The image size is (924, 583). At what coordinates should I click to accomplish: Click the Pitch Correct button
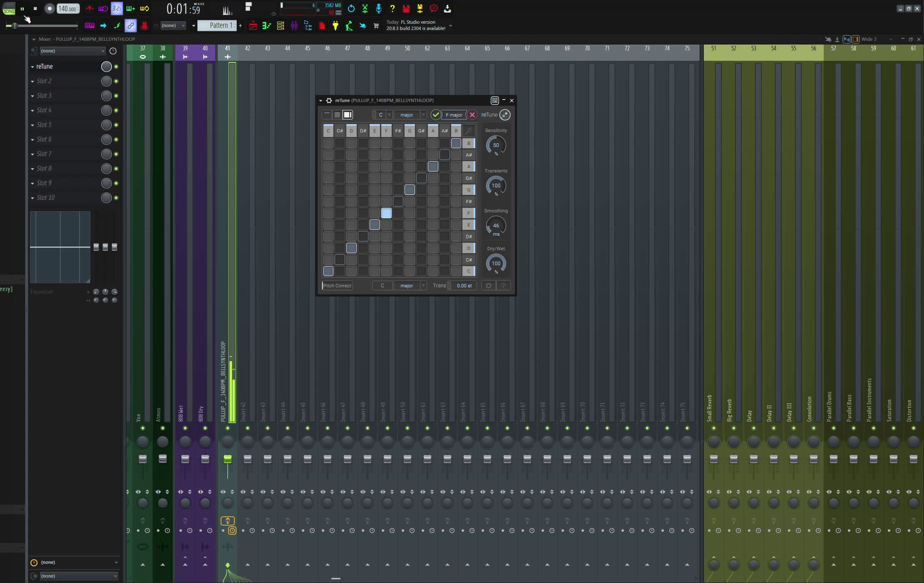[337, 286]
